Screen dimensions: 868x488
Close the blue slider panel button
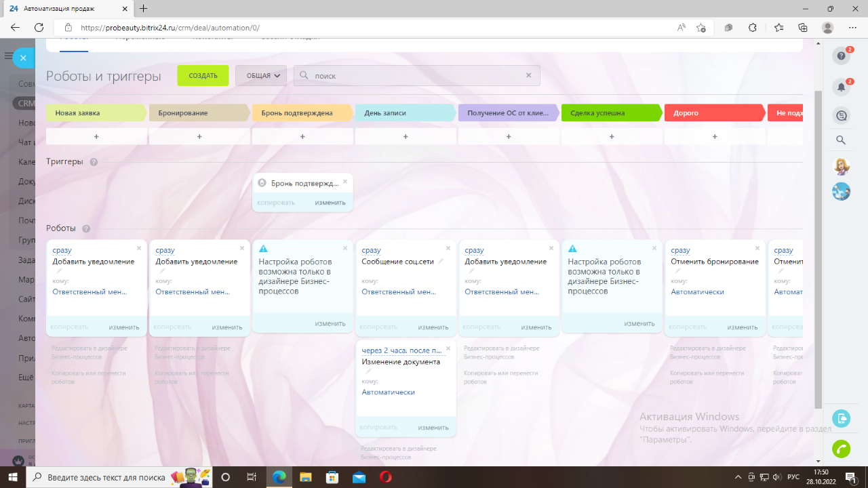(x=23, y=58)
